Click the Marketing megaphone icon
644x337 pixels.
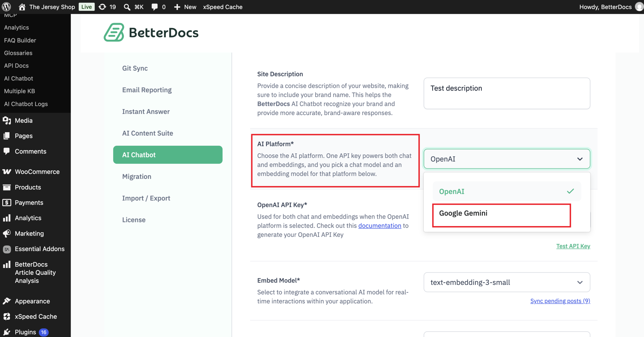click(7, 233)
